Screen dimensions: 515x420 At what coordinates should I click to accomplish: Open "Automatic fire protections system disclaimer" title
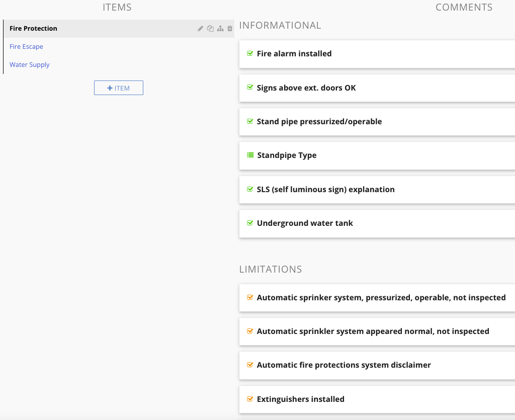[x=344, y=365]
